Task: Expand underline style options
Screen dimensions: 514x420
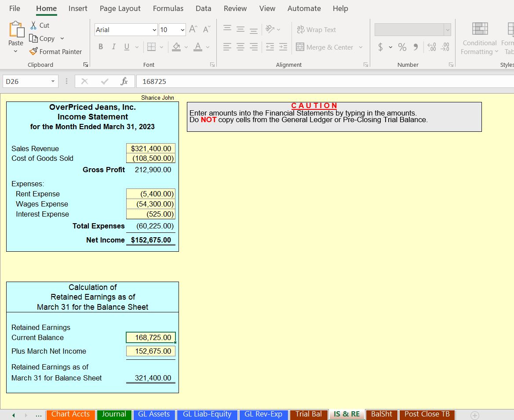Action: (x=137, y=47)
